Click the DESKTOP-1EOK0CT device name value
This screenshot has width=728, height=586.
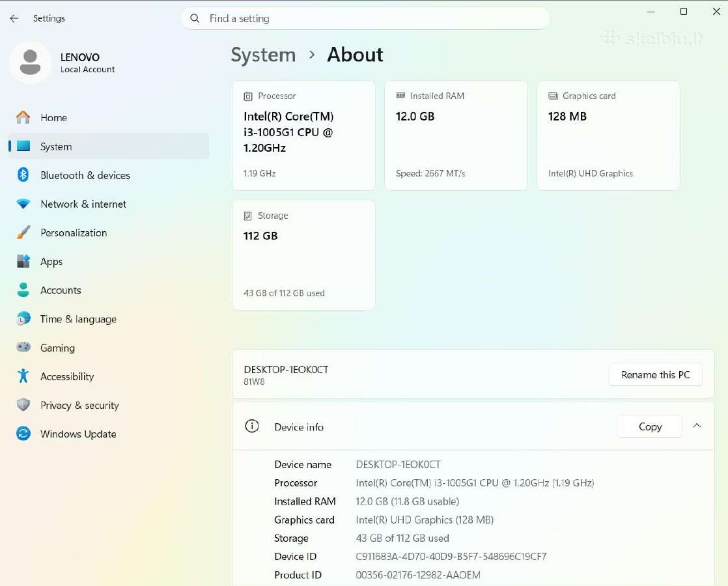398,464
